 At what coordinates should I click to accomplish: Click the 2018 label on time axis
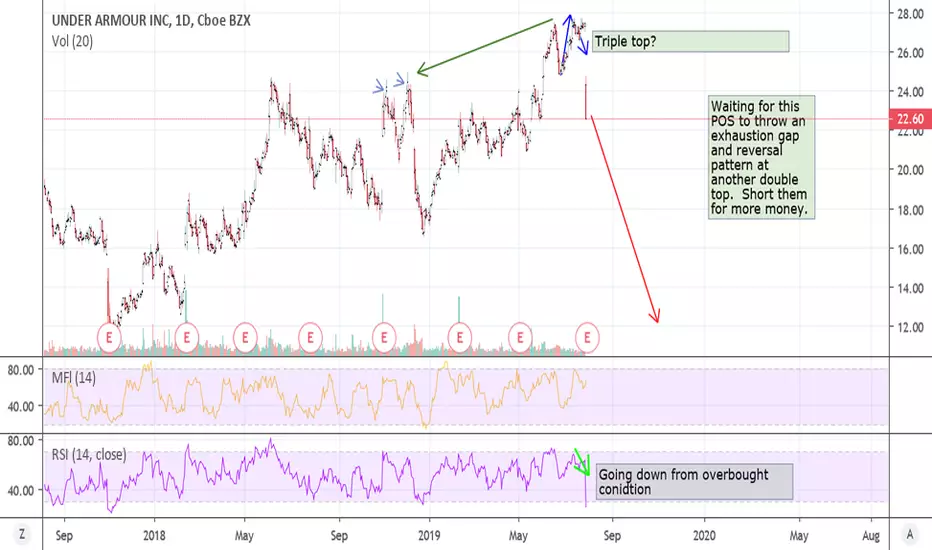154,536
